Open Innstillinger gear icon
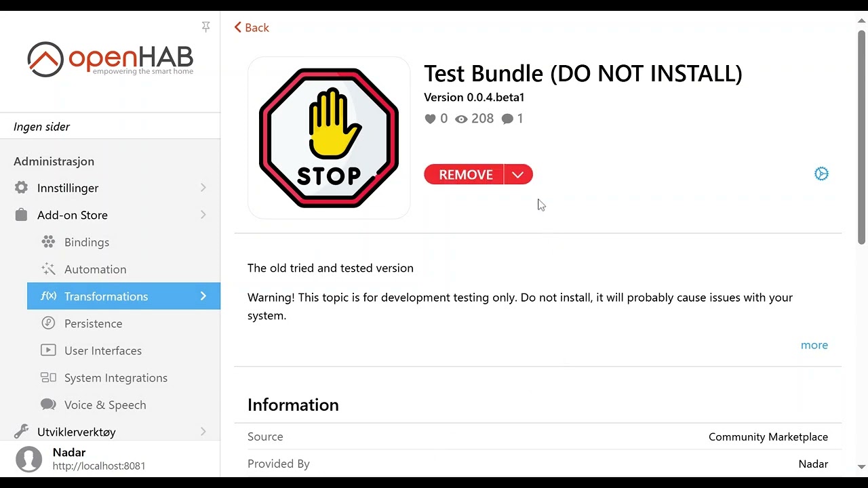The height and width of the screenshot is (488, 868). click(x=21, y=188)
